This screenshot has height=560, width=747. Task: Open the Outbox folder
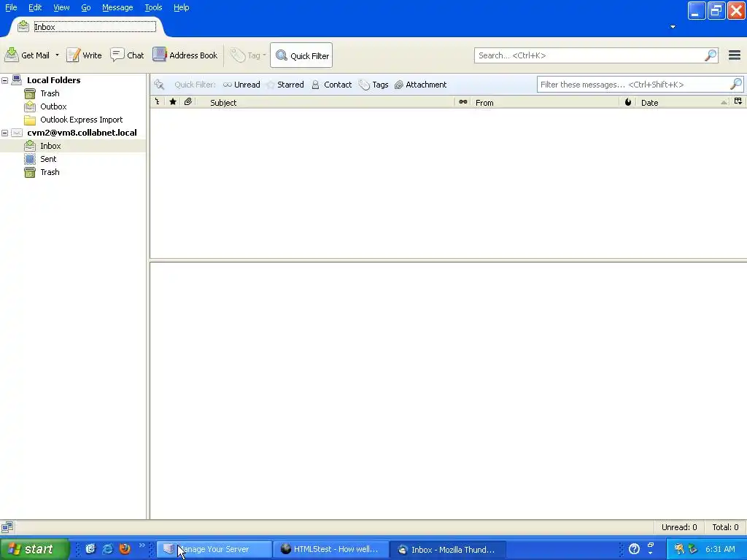click(53, 106)
